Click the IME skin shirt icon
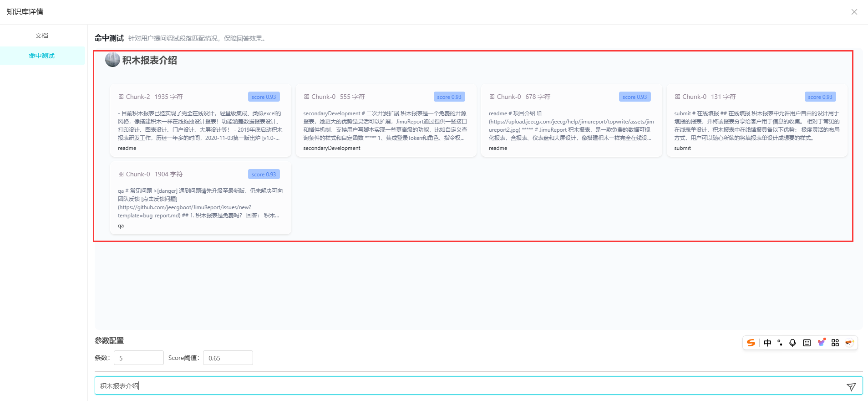Screen dimensions: 868x401 click(x=821, y=342)
